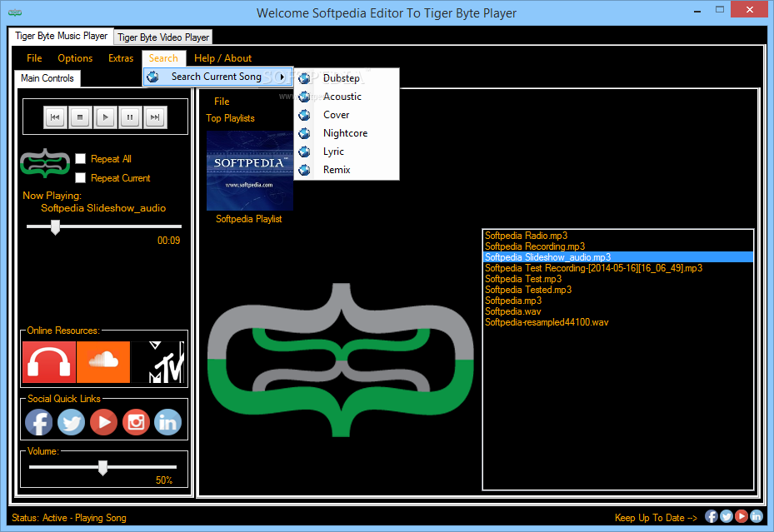Pause the playing song
774x532 pixels.
[x=130, y=117]
